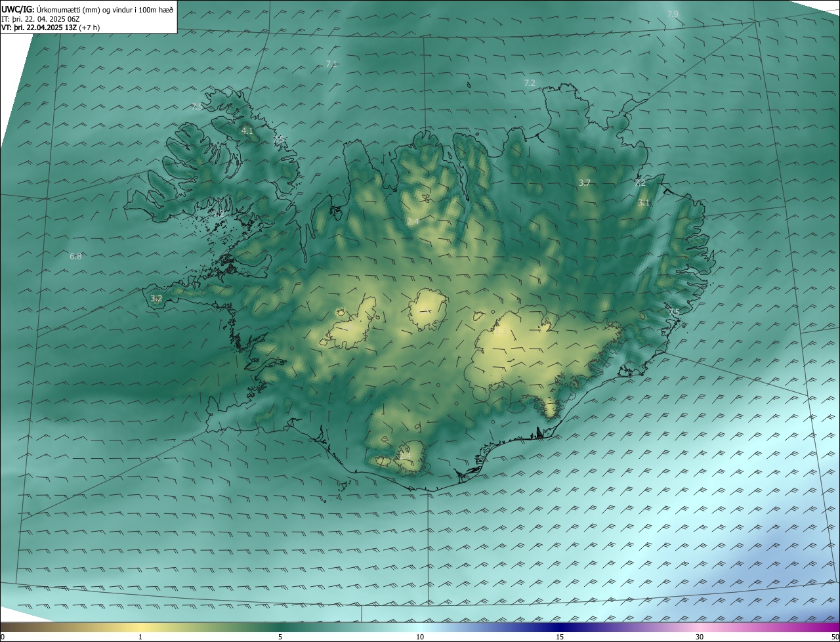Click the 7.1 value label

(x=331, y=64)
